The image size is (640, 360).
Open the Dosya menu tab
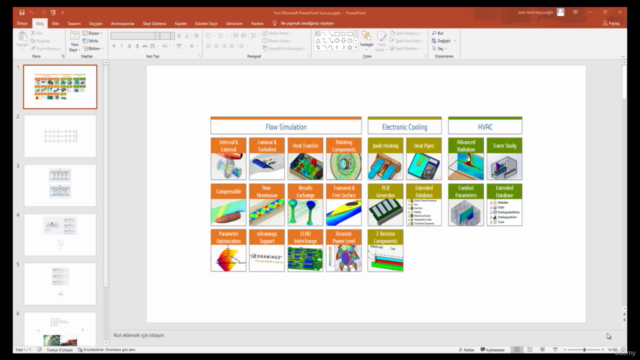click(22, 24)
